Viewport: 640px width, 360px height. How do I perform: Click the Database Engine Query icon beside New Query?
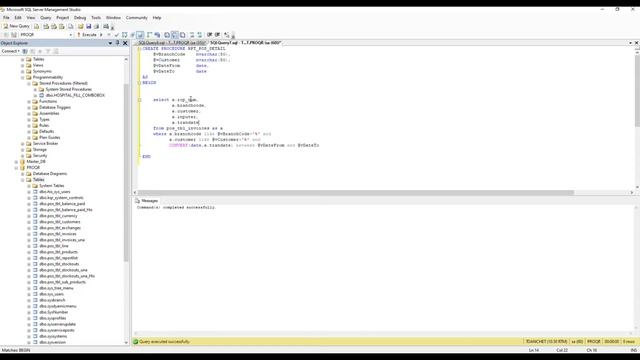36,26
